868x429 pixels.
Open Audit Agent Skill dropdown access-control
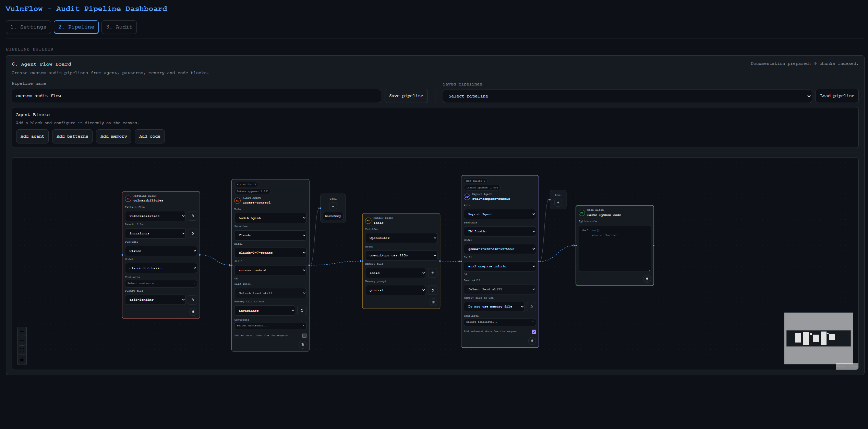pyautogui.click(x=270, y=270)
